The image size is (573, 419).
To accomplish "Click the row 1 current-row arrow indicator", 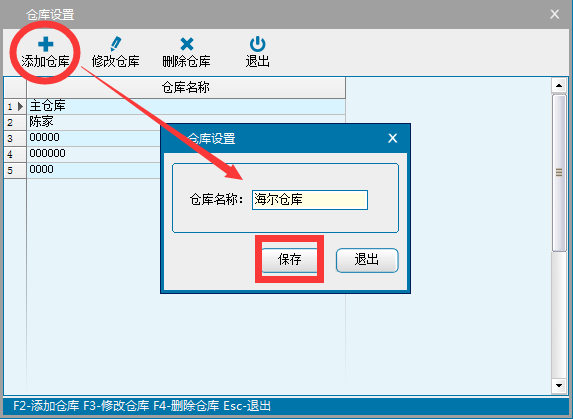I will pyautogui.click(x=20, y=106).
